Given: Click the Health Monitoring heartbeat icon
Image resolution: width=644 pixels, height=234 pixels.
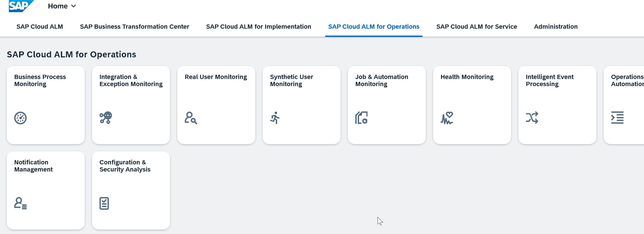Looking at the screenshot, I should 447,118.
